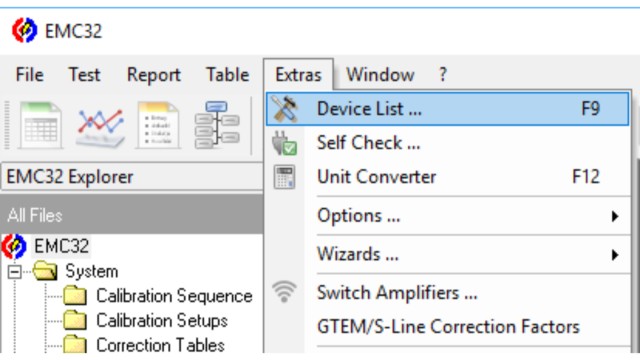Open the File menu
Image resolution: width=640 pixels, height=360 pixels.
coord(29,75)
